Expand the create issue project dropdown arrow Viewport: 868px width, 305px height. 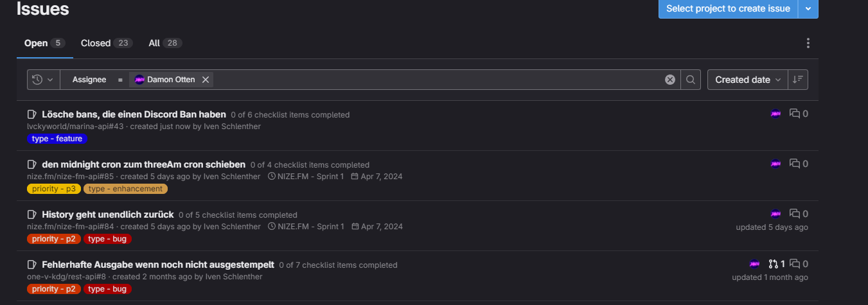tap(808, 8)
